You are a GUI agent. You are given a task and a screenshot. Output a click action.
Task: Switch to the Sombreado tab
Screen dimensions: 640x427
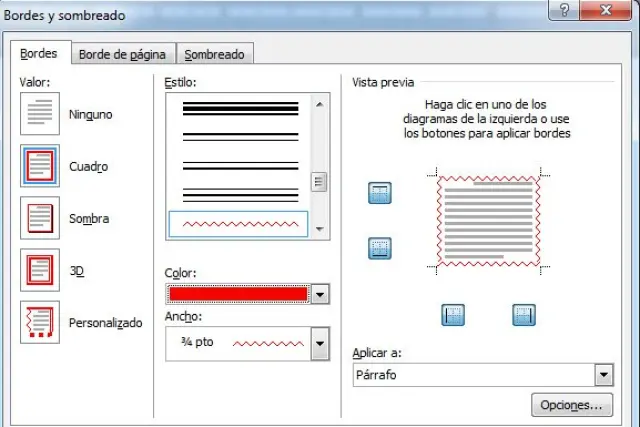point(214,55)
